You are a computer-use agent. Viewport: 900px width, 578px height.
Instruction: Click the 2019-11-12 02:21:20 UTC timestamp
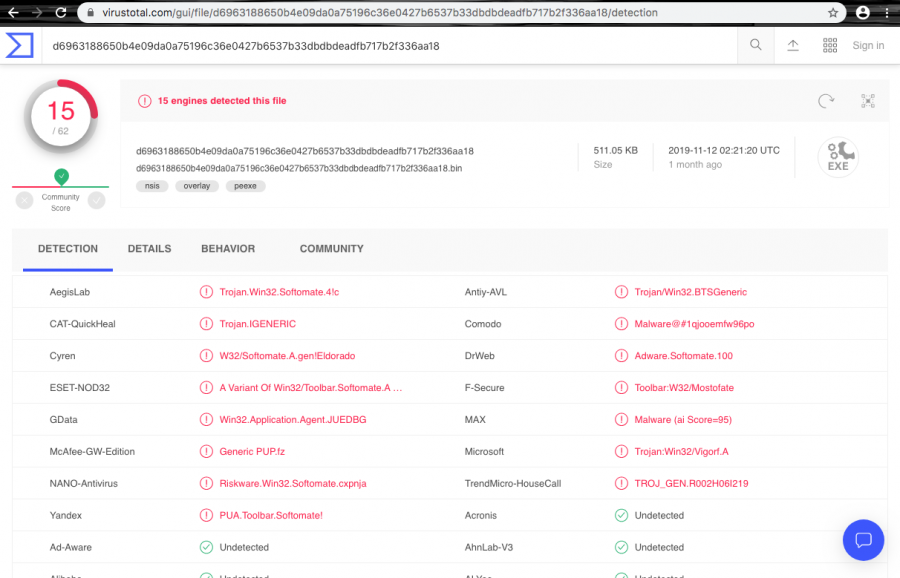click(x=724, y=150)
